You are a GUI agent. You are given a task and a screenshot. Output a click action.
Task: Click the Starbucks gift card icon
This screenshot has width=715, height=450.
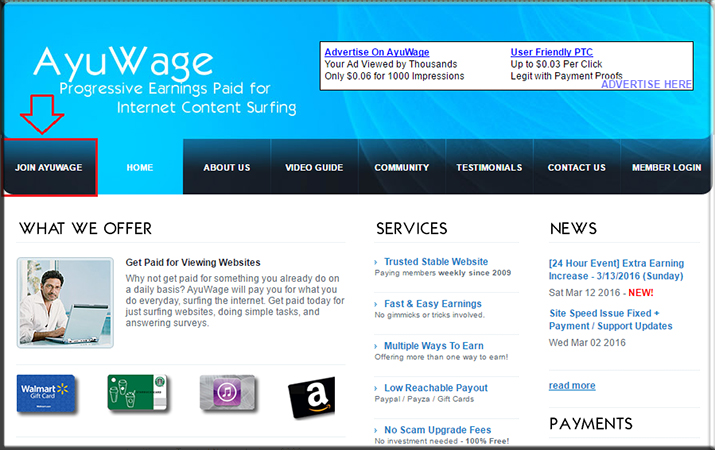137,393
